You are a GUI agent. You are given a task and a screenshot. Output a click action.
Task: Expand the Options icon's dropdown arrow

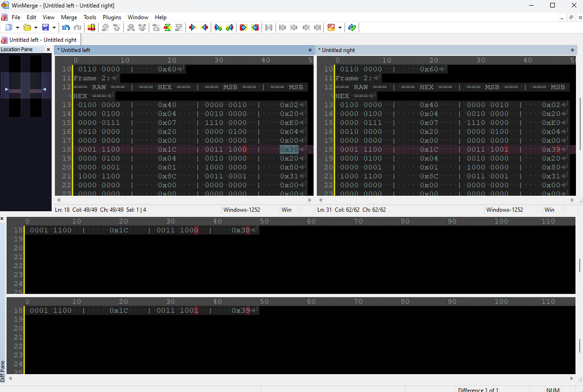point(340,28)
